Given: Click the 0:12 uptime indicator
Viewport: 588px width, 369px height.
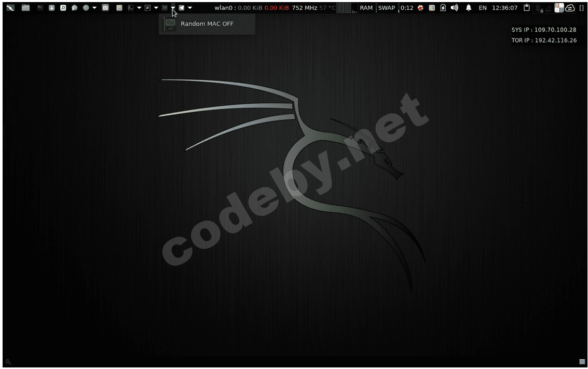Looking at the screenshot, I should [407, 7].
